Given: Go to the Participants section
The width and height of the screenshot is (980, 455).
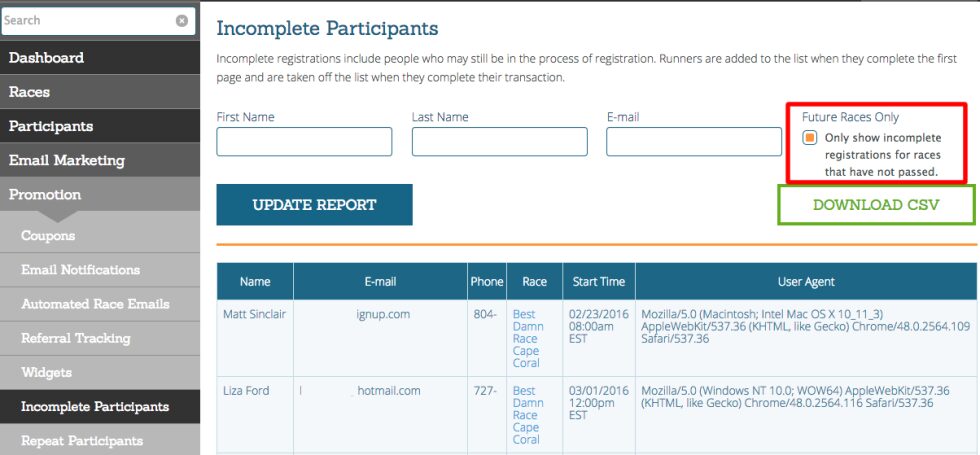Looking at the screenshot, I should tap(100, 126).
